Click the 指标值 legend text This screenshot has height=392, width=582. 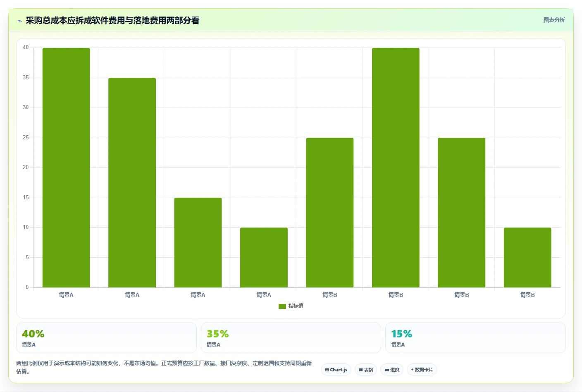296,306
